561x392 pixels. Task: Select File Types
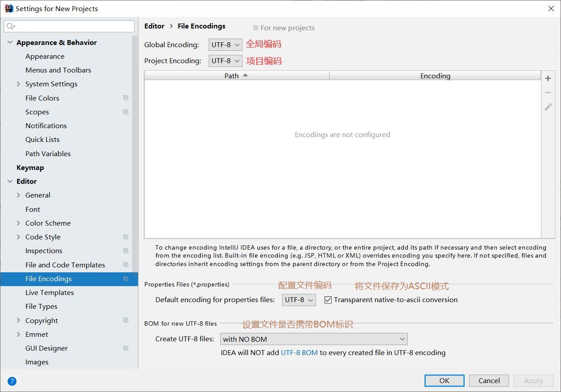[41, 306]
